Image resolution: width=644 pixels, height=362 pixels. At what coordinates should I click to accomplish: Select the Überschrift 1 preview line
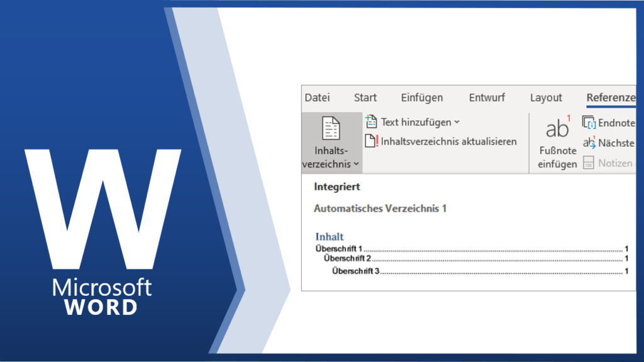point(472,249)
